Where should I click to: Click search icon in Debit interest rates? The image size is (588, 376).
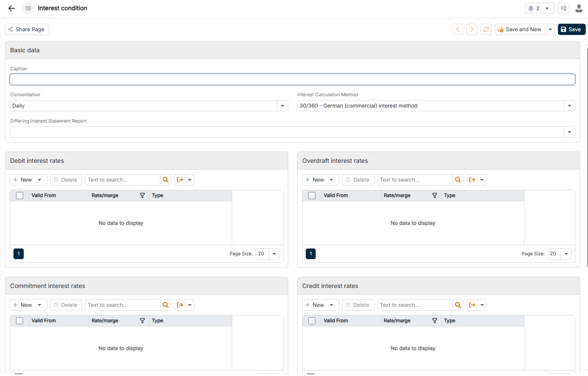[x=166, y=180]
